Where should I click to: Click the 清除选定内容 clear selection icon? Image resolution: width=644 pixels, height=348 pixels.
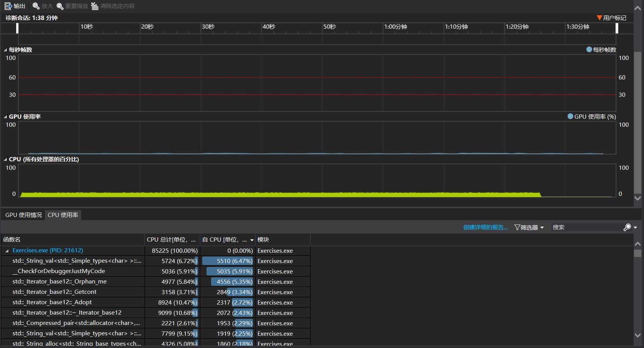[x=95, y=6]
